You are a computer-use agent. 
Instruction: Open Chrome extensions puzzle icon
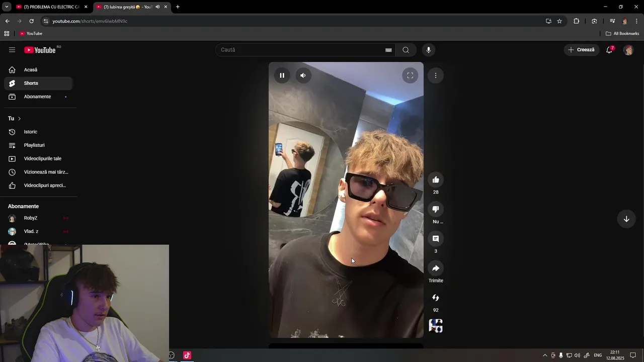[x=577, y=21]
